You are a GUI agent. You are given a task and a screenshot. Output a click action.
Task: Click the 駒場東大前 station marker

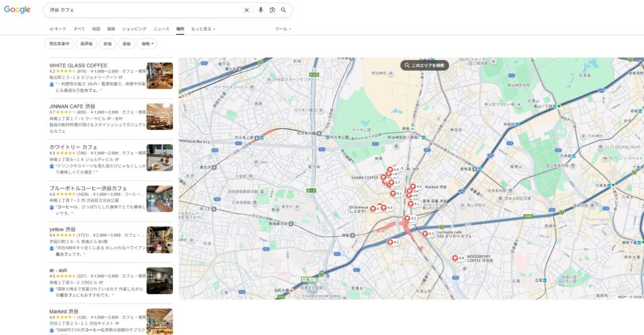291,224
